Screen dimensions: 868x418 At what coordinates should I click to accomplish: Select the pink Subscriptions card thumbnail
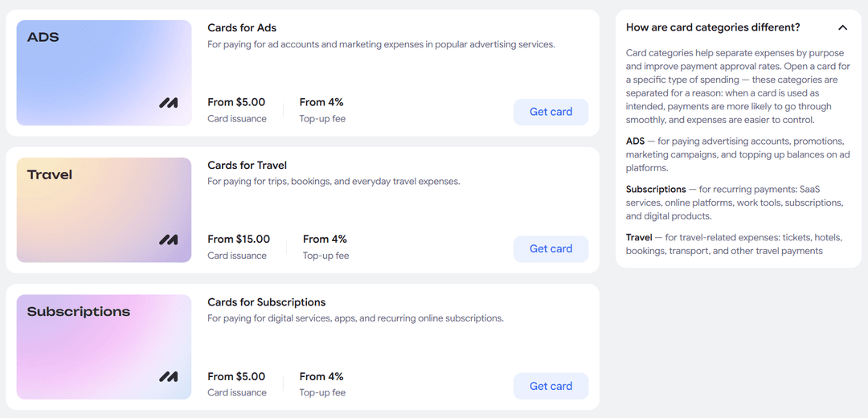[104, 347]
